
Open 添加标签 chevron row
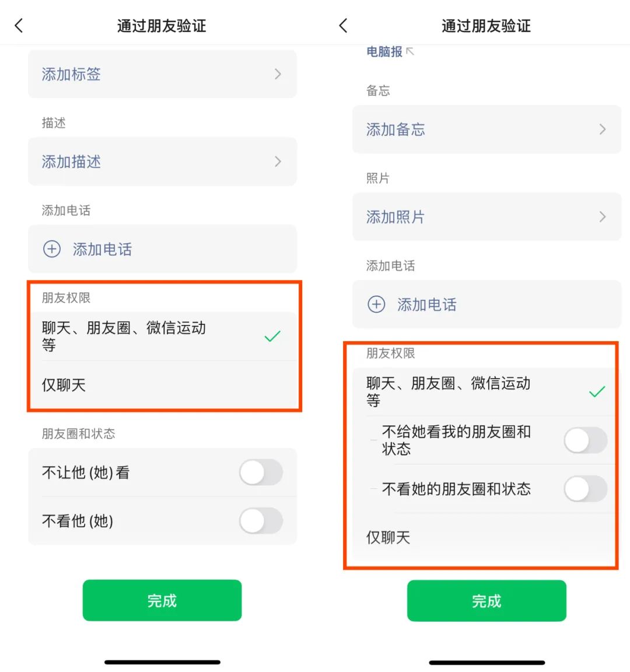(x=162, y=74)
